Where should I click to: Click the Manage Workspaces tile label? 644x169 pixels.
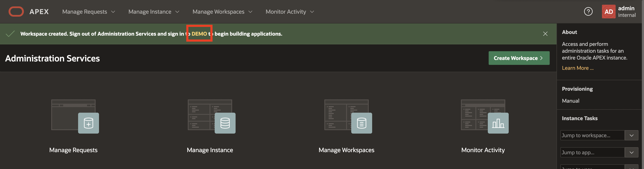[346, 150]
